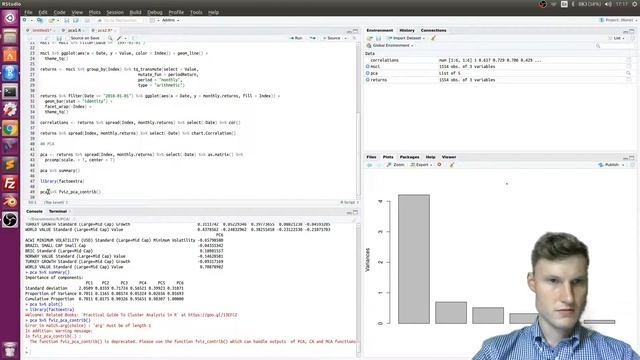Click the library(factoextra) line in editor
640x360 pixels.
coord(62,181)
